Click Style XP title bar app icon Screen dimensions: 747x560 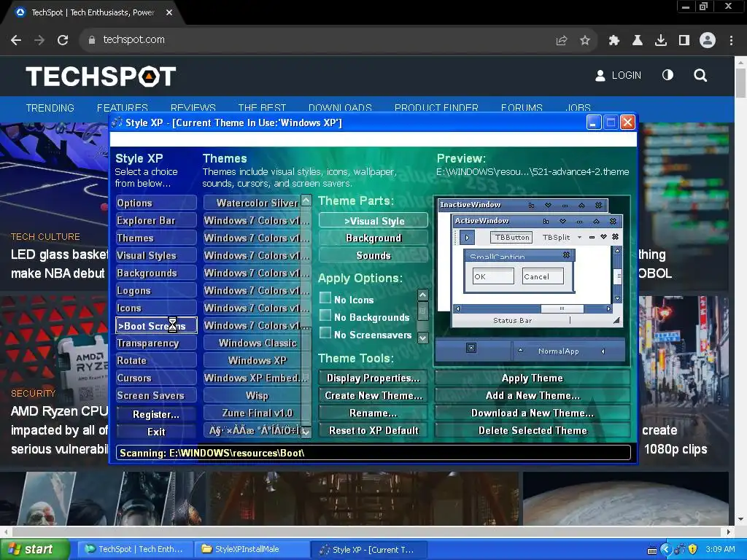point(117,122)
